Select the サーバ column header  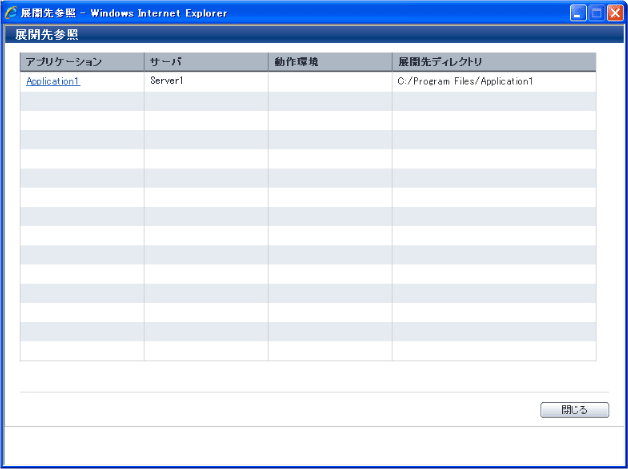166,62
